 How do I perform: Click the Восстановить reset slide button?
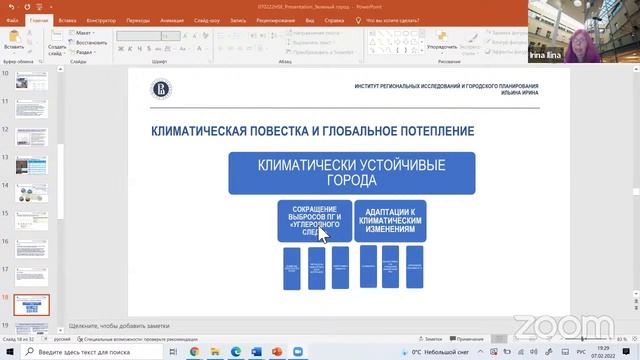coord(88,42)
